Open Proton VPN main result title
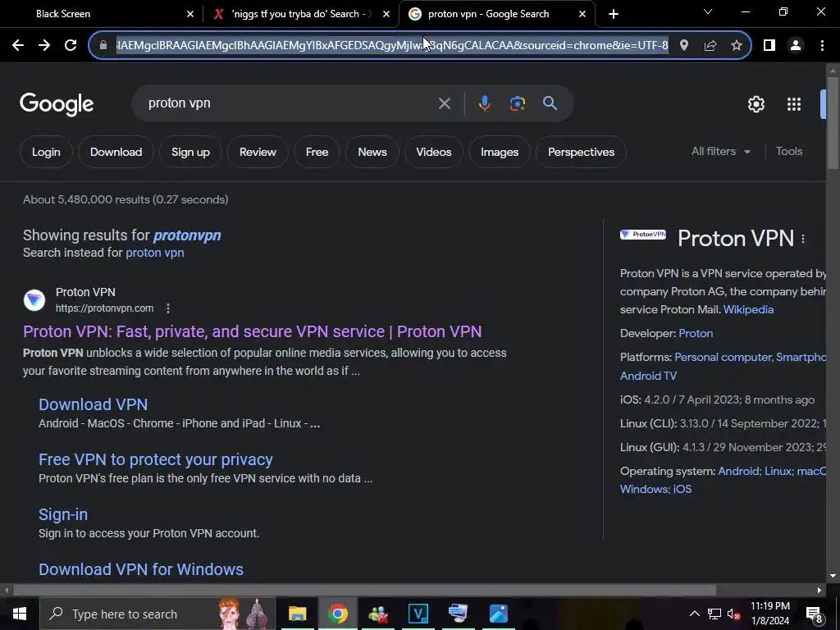 [253, 331]
